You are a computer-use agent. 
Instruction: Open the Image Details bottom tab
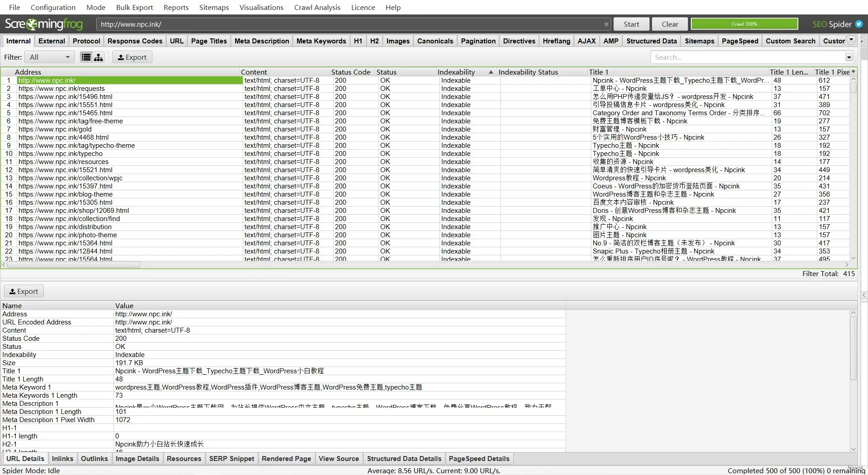[137, 458]
